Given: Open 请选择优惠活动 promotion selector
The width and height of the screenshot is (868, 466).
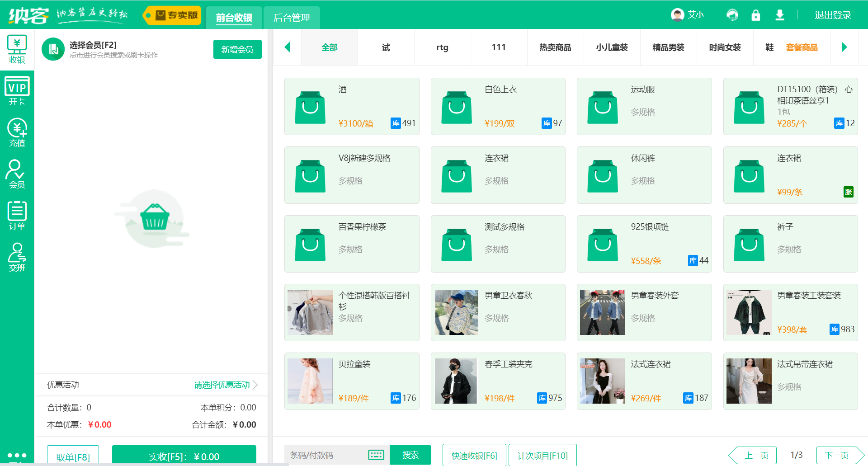Looking at the screenshot, I should [x=222, y=385].
